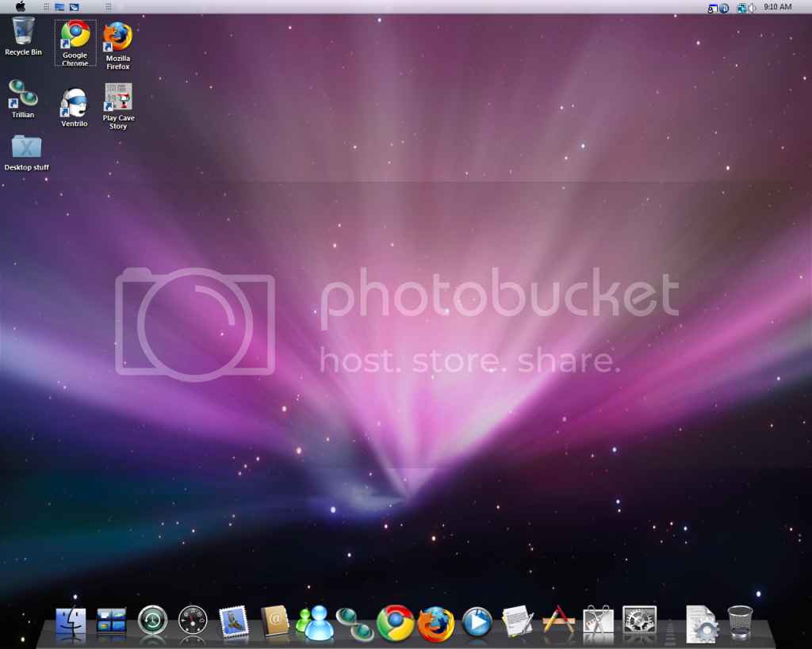Select the Desktop stuff folder
The height and width of the screenshot is (649, 812).
[x=26, y=151]
